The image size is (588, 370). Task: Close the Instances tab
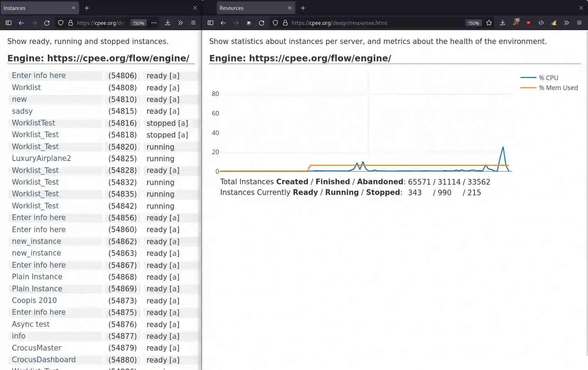(73, 8)
